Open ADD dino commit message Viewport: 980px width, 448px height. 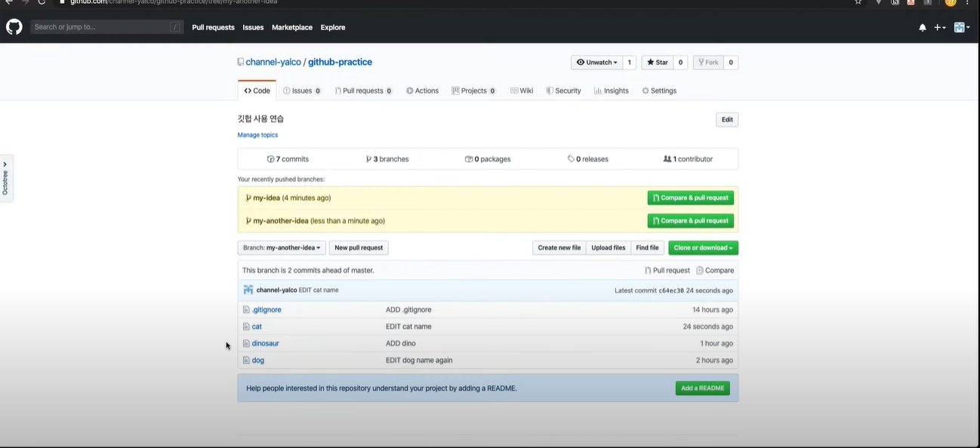[x=401, y=343]
